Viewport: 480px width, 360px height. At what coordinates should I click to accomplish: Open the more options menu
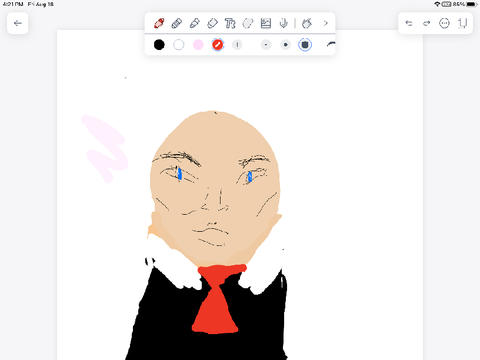click(444, 23)
